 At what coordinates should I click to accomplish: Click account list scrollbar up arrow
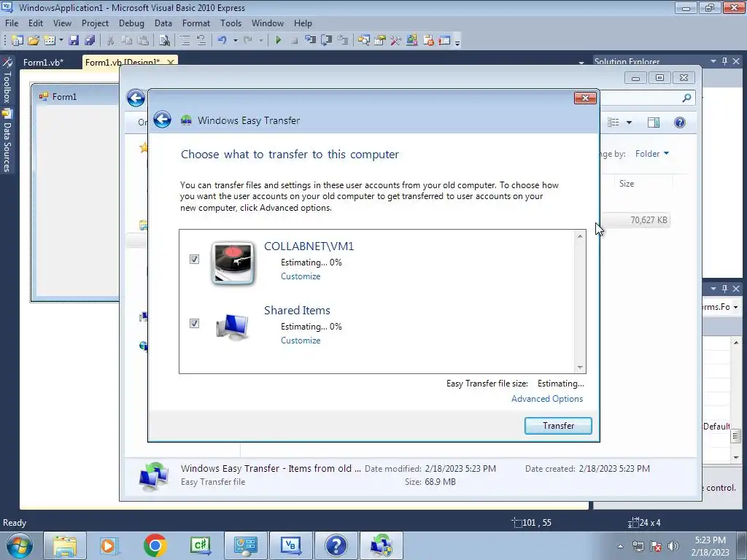point(580,236)
